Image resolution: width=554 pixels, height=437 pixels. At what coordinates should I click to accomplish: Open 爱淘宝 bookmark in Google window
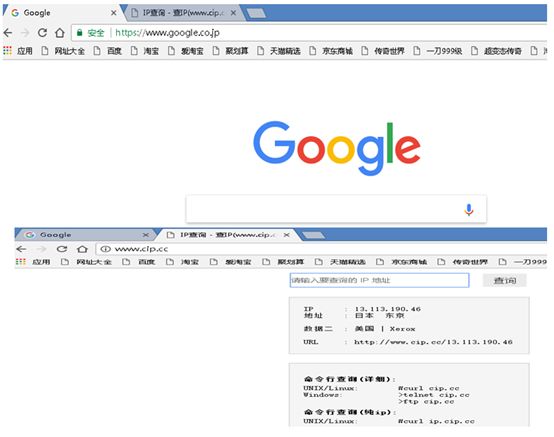(186, 51)
